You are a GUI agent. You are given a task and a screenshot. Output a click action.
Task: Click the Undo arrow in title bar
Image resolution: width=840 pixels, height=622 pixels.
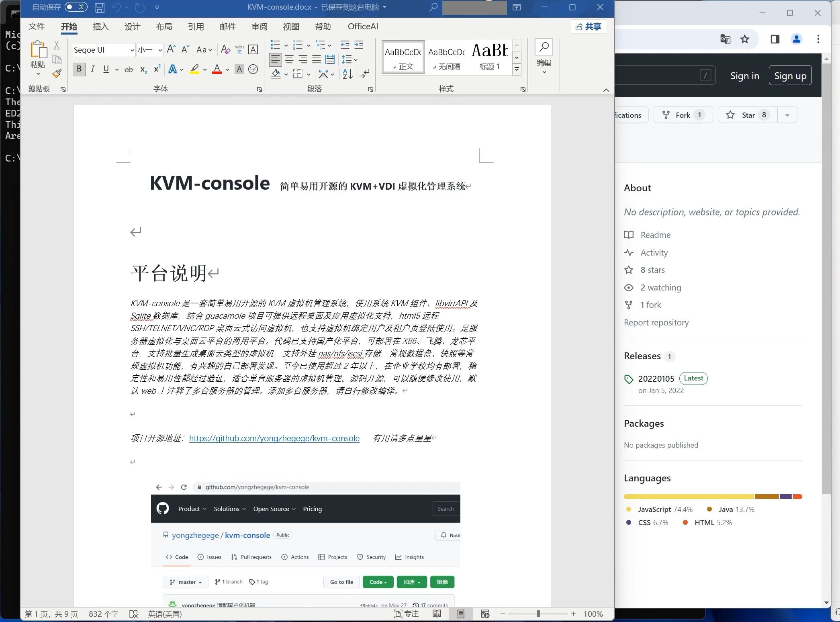coord(117,7)
